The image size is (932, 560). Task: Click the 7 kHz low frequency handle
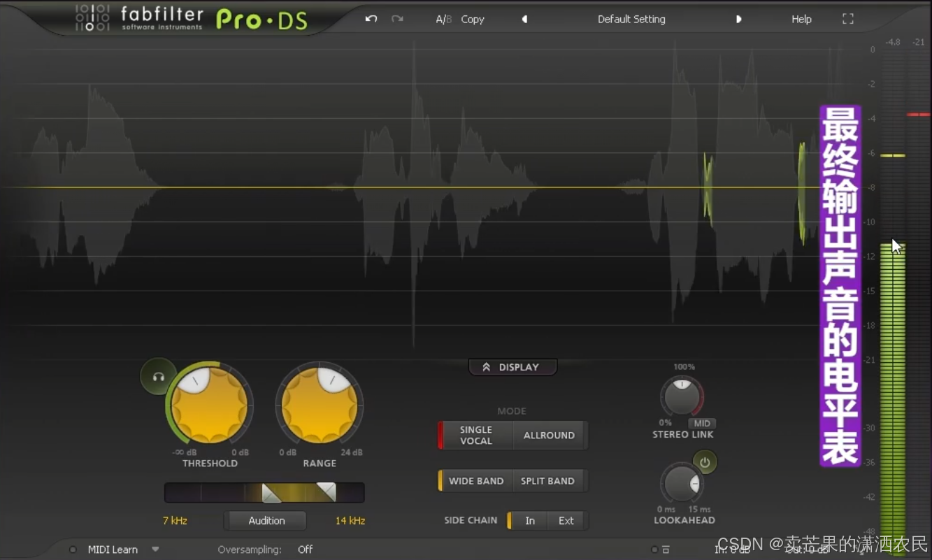271,493
